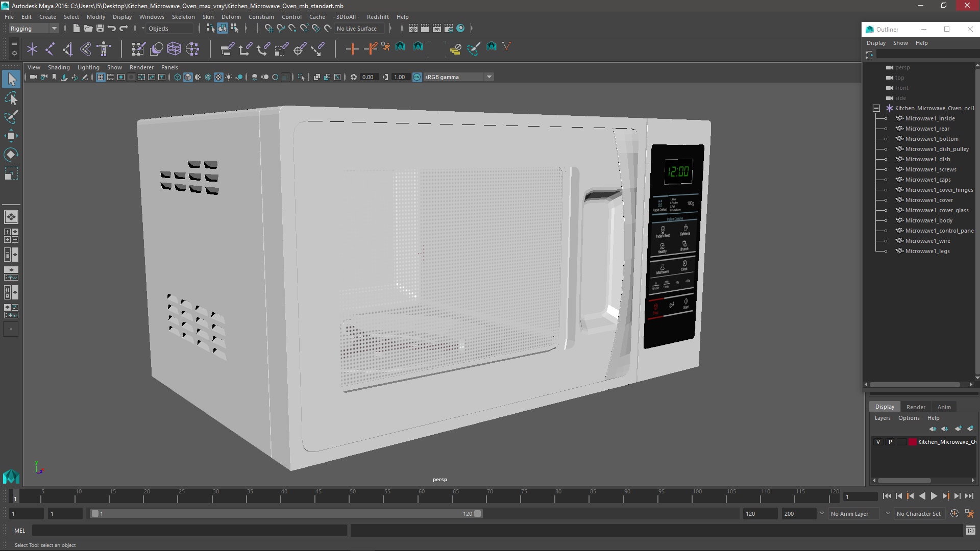Collapse Kitchen_Microwave_Oven group in Outliner
The image size is (980, 551).
(x=876, y=108)
